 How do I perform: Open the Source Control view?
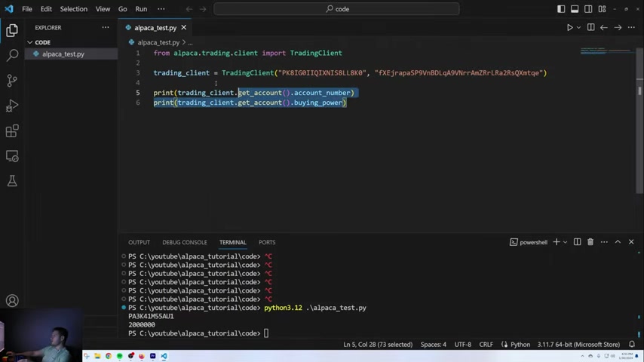[x=12, y=81]
